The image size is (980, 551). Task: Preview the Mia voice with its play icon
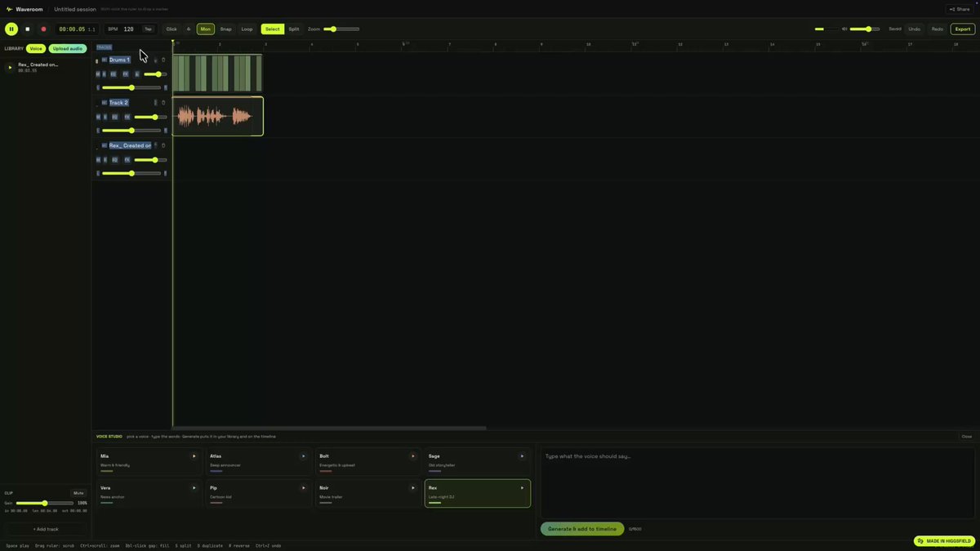pos(194,456)
